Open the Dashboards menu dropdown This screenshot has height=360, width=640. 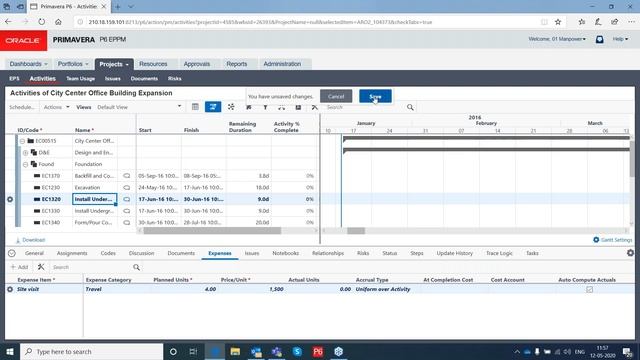click(x=29, y=64)
